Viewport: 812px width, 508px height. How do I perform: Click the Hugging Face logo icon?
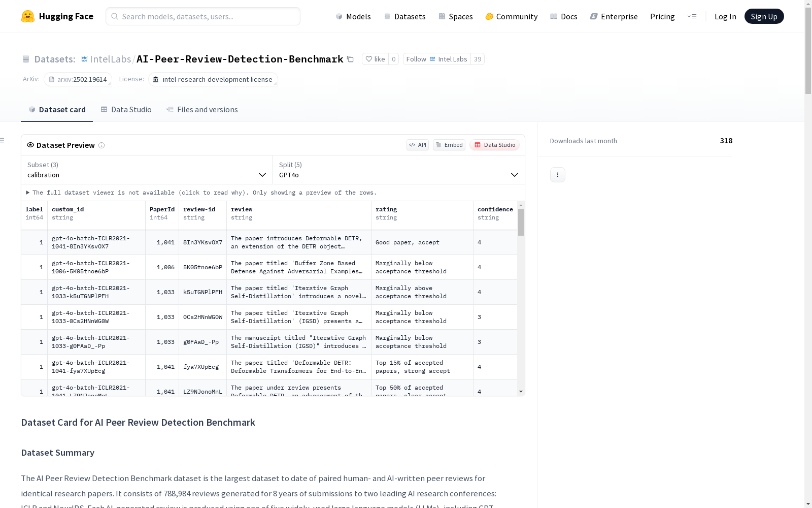(x=28, y=16)
